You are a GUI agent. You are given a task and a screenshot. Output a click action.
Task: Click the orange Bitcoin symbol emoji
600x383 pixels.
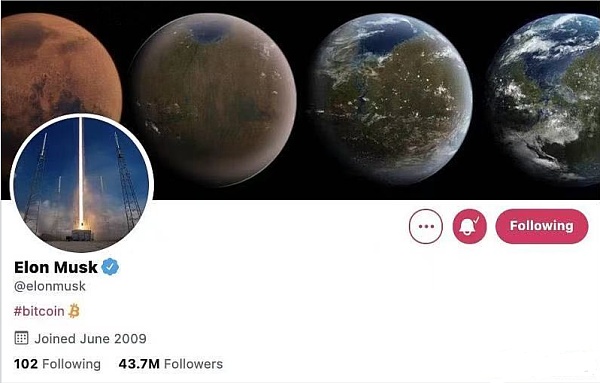[74, 311]
